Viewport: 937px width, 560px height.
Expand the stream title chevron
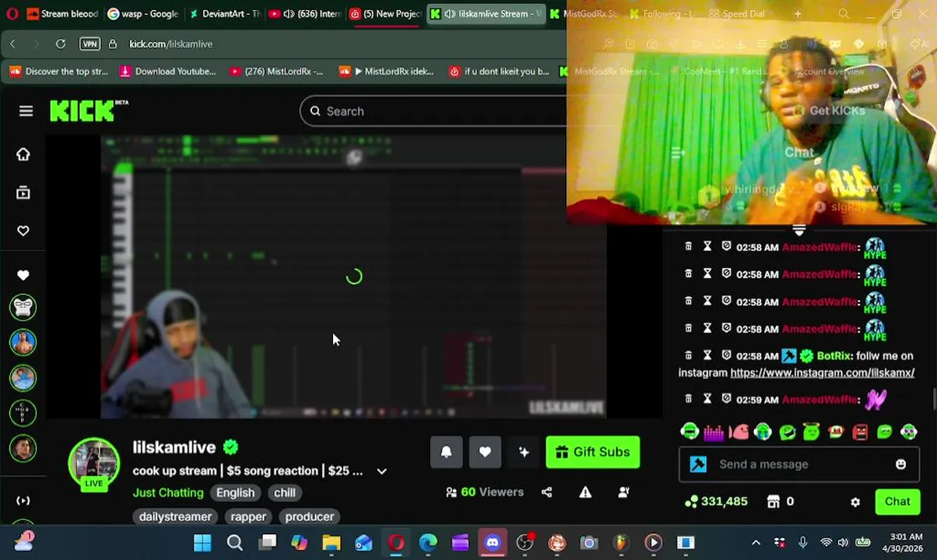(x=381, y=471)
